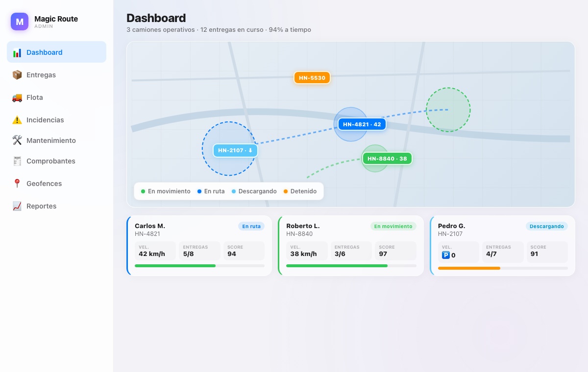Screen dimensions: 588x372
Task: Open Carlos M. driver card
Action: click(199, 246)
